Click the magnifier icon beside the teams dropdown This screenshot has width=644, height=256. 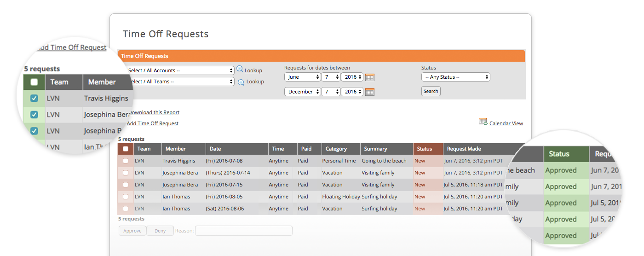tap(241, 82)
